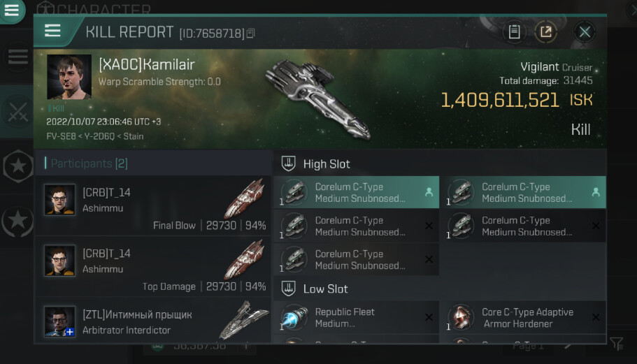This screenshot has height=364, width=637.
Task: Select Republic Fleet Medium low slot module
Action: coord(356,317)
